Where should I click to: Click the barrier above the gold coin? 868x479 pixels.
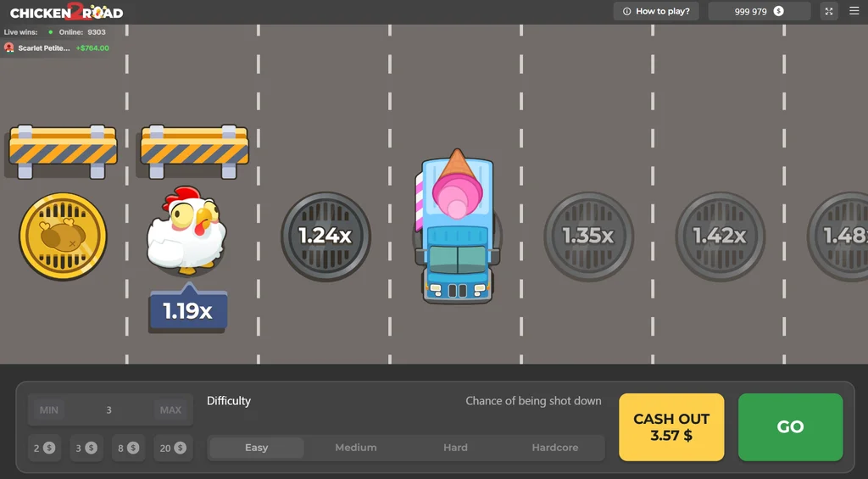[x=63, y=151]
